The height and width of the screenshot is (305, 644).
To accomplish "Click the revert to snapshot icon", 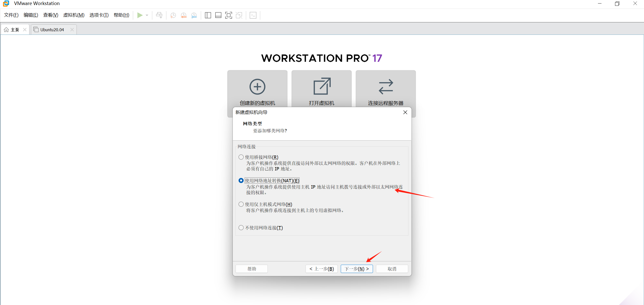I will click(183, 15).
